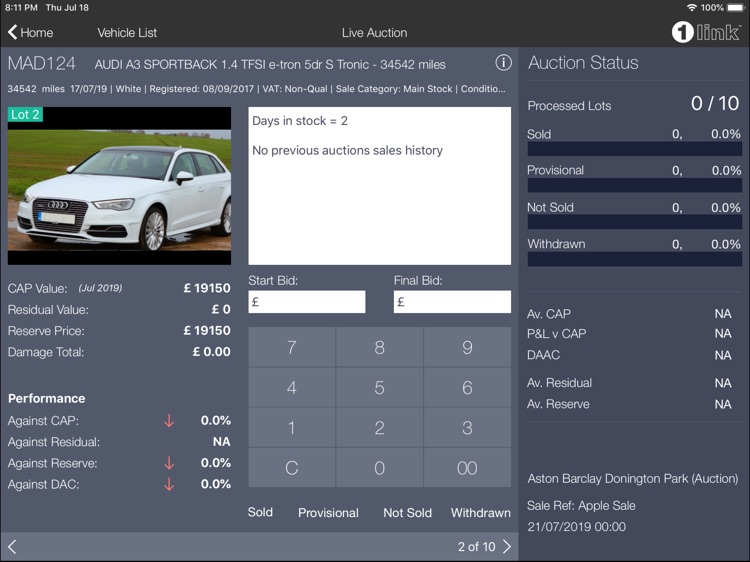Tap the DAAC row label
The width and height of the screenshot is (750, 562).
(x=543, y=355)
